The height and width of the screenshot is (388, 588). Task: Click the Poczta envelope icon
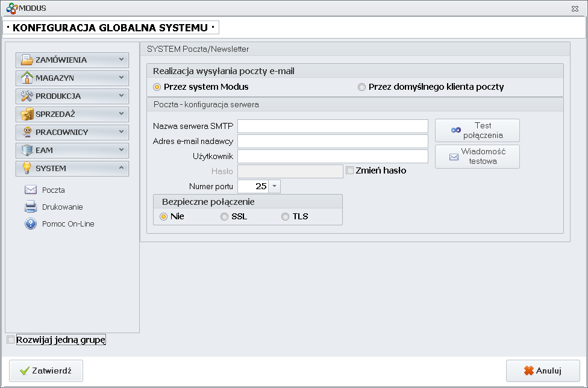31,190
